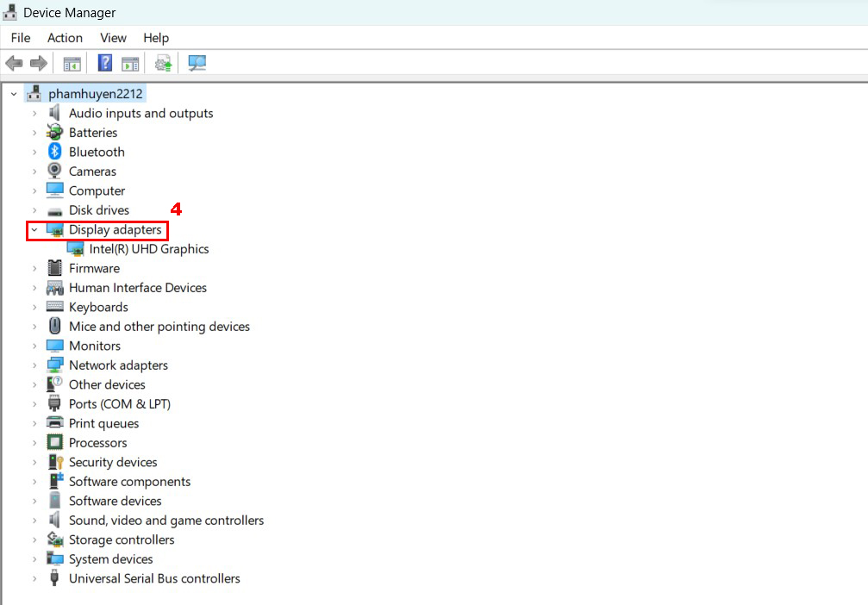The width and height of the screenshot is (868, 605).
Task: Expand the Network adapters category
Action: pyautogui.click(x=34, y=365)
